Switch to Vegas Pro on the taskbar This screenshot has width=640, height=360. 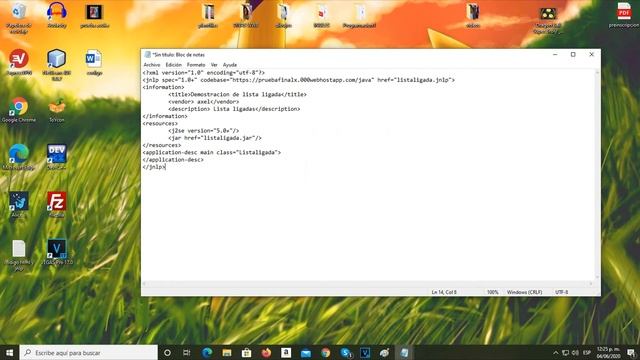coord(365,353)
